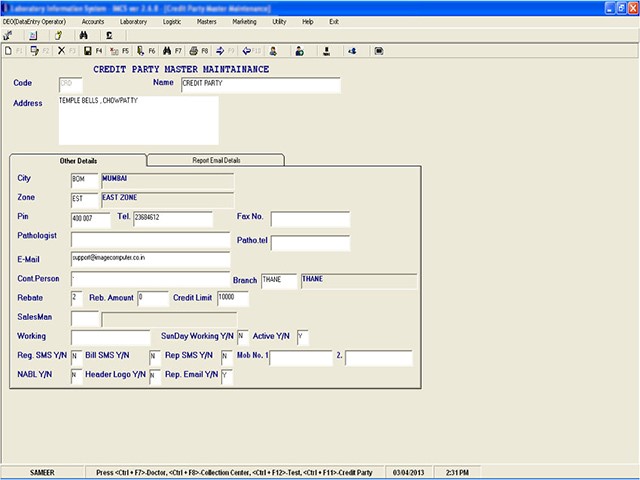
Task: Click the status bar date 03/04/2013
Action: click(x=408, y=472)
